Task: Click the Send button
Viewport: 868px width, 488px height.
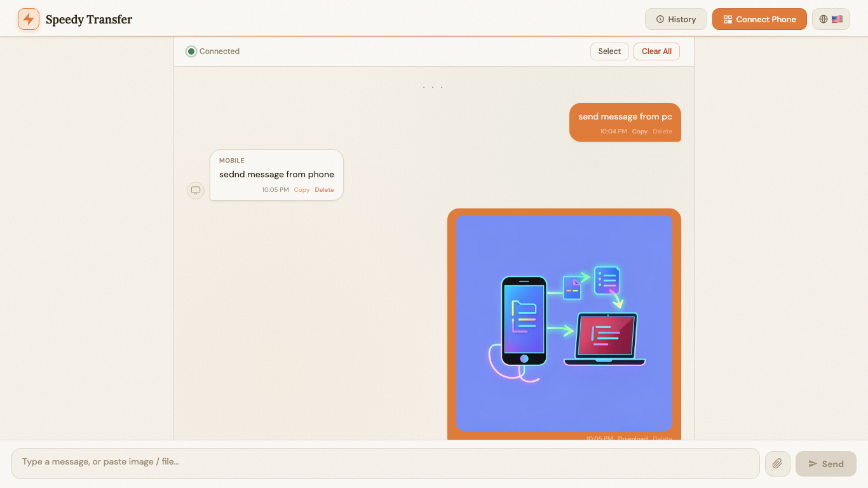Action: coord(826,464)
